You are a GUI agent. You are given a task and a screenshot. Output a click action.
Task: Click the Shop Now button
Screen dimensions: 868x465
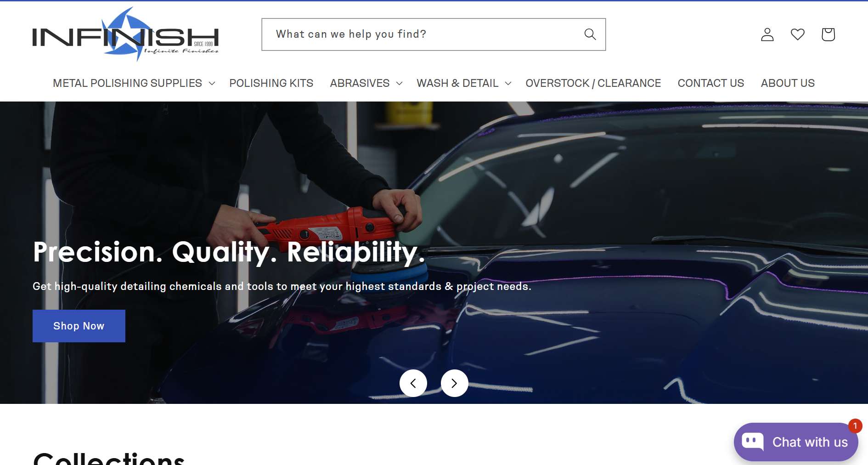79,326
